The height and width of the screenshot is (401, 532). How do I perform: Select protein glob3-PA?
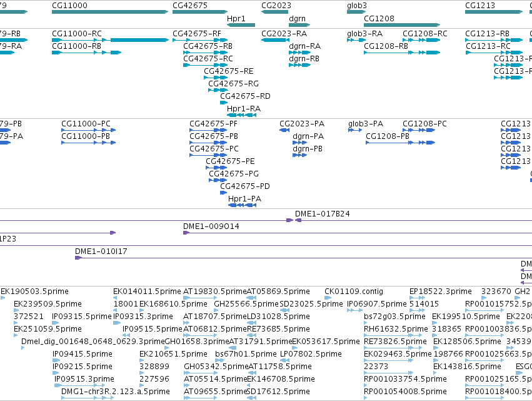point(355,129)
